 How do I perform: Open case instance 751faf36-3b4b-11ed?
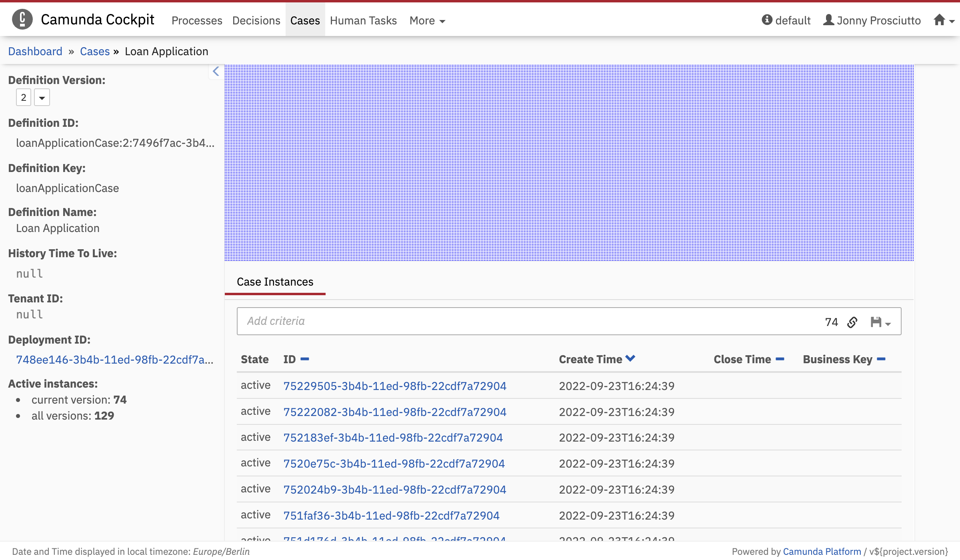(392, 516)
